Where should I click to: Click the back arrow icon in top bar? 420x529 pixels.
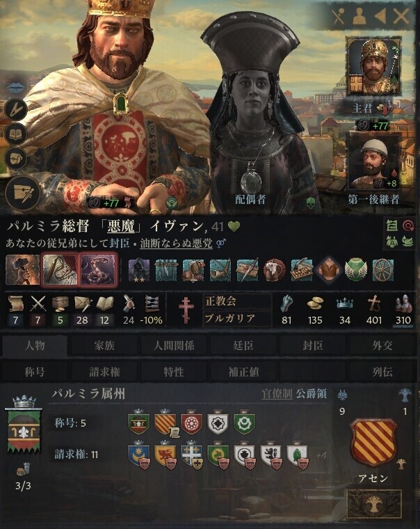coord(380,16)
